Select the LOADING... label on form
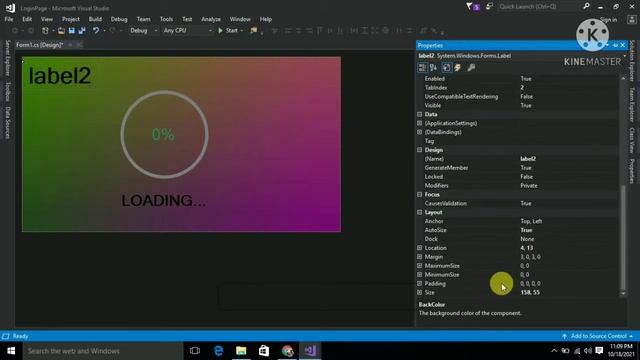Image resolution: width=640 pixels, height=360 pixels. click(164, 200)
